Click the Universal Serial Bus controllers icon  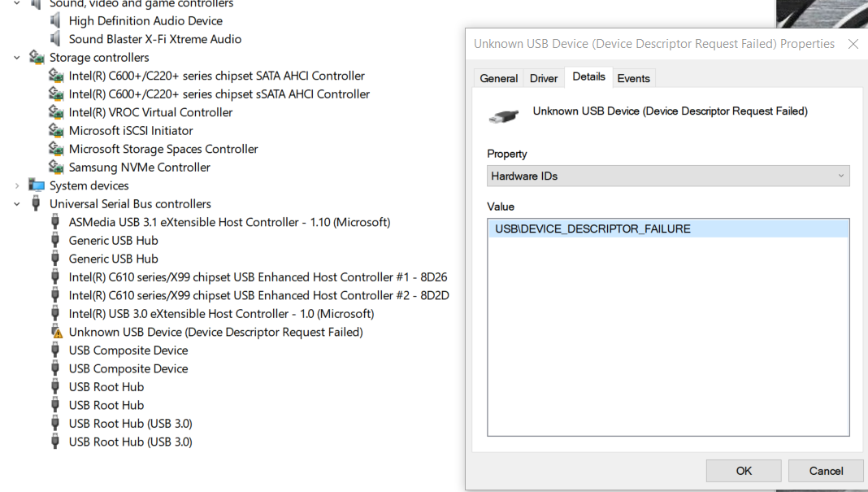tap(36, 203)
